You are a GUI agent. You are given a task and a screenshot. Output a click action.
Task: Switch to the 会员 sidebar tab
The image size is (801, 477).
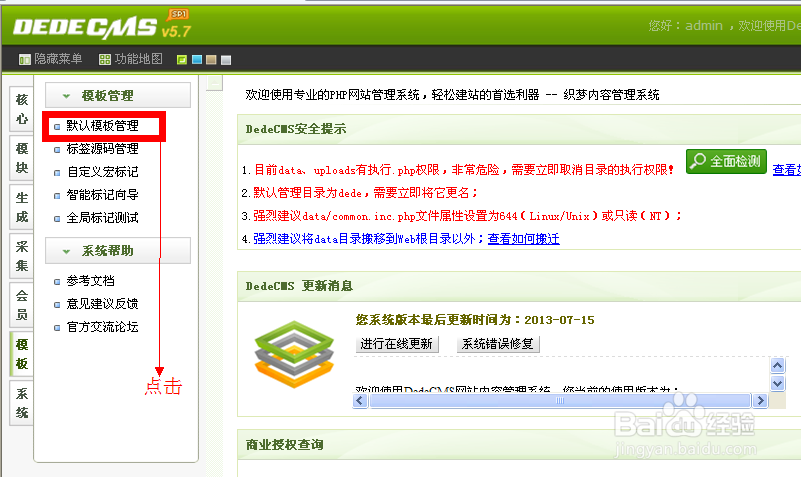click(x=21, y=305)
